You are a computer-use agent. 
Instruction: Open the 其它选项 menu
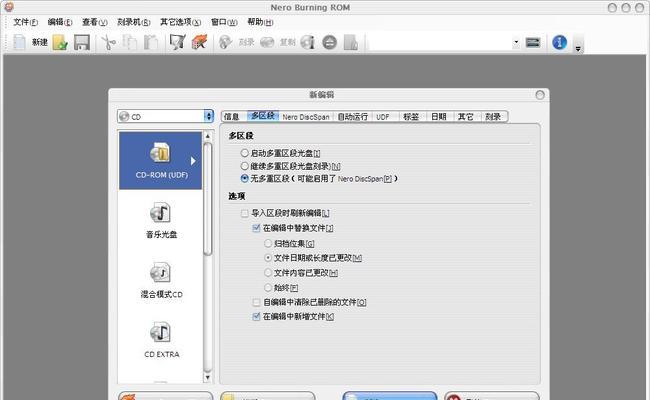(x=180, y=22)
